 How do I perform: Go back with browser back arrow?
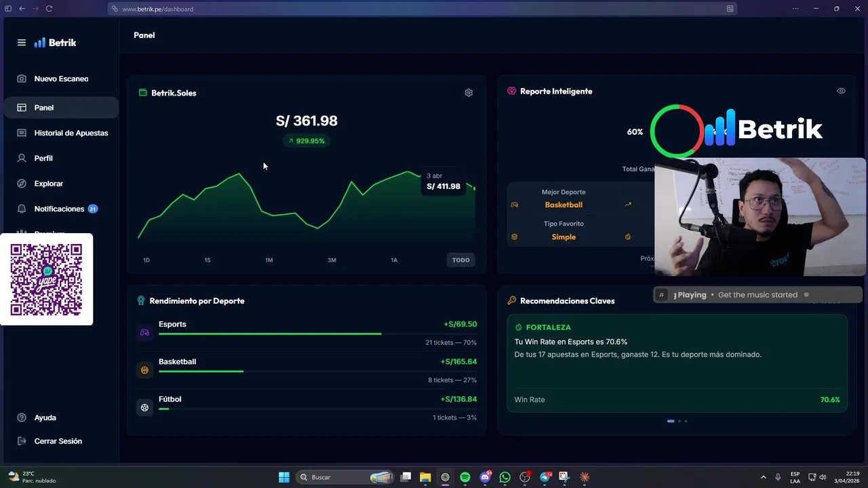[x=22, y=9]
